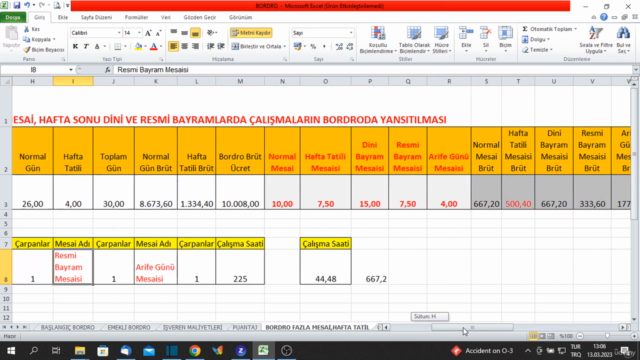Image resolution: width=640 pixels, height=360 pixels.
Task: Click the cell borders icon
Action: point(118,47)
